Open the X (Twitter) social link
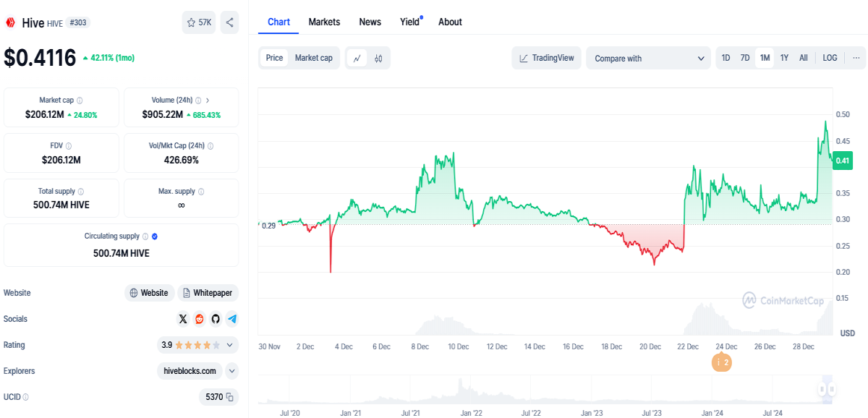The height and width of the screenshot is (418, 868). (x=183, y=319)
